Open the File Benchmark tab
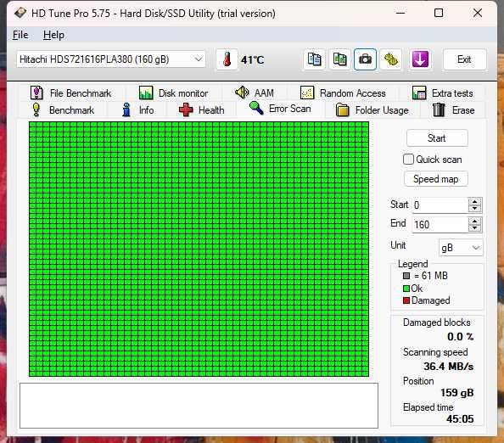The width and height of the screenshot is (504, 443). tap(70, 93)
